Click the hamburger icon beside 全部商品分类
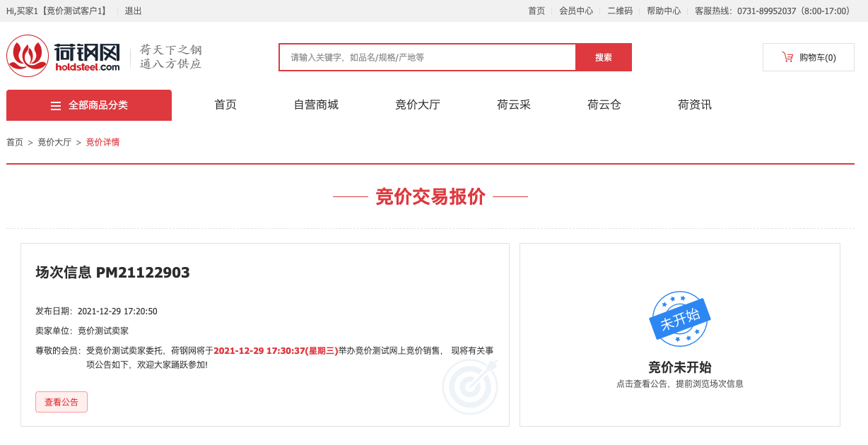The height and width of the screenshot is (445, 868). [56, 106]
